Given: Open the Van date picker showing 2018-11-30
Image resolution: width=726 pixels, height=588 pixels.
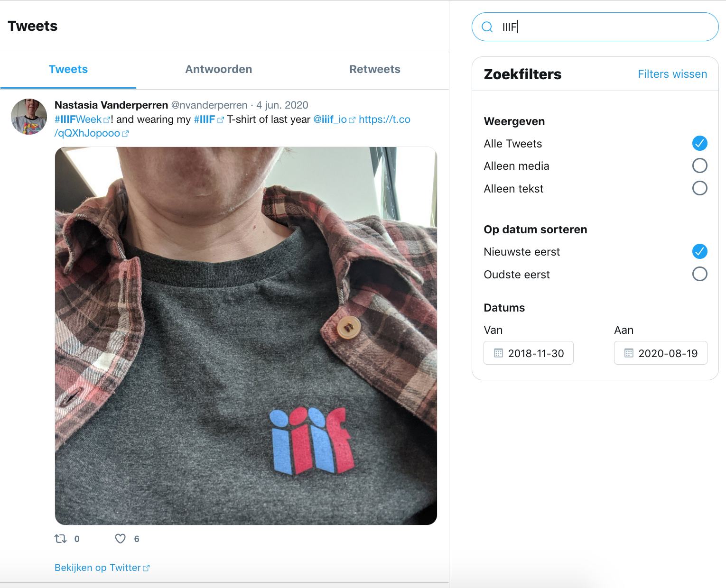Looking at the screenshot, I should [x=535, y=353].
